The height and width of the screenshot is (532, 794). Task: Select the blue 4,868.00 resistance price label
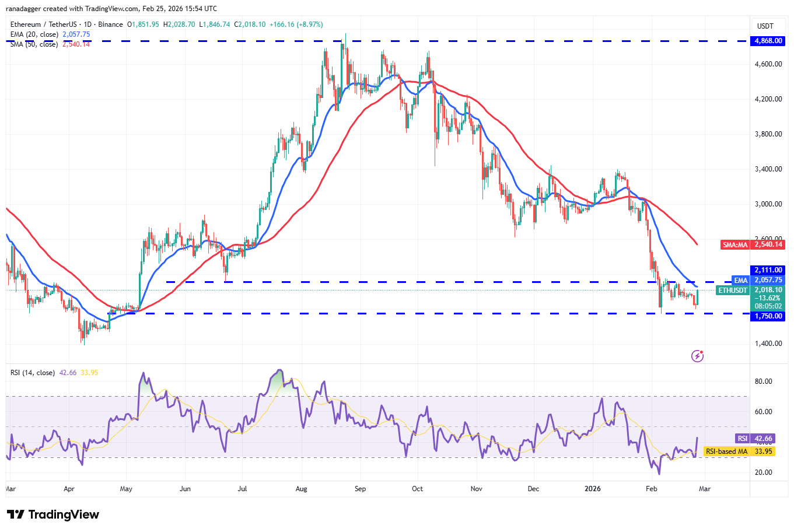coord(767,41)
